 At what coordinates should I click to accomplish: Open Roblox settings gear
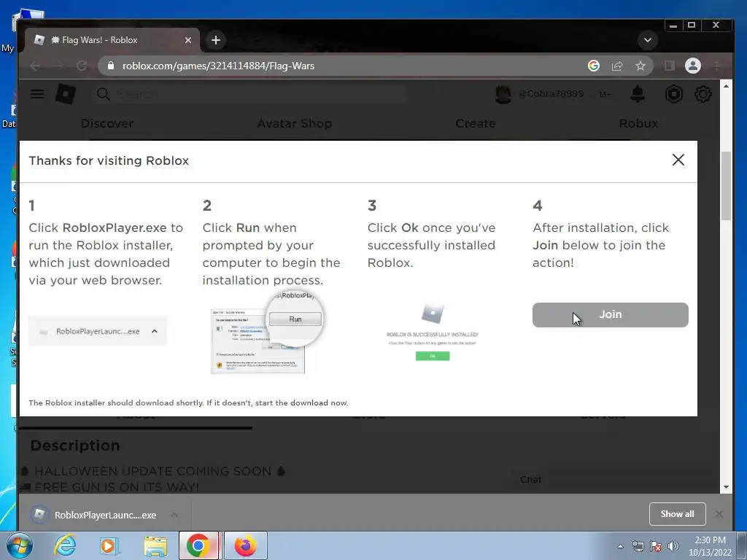pos(703,94)
